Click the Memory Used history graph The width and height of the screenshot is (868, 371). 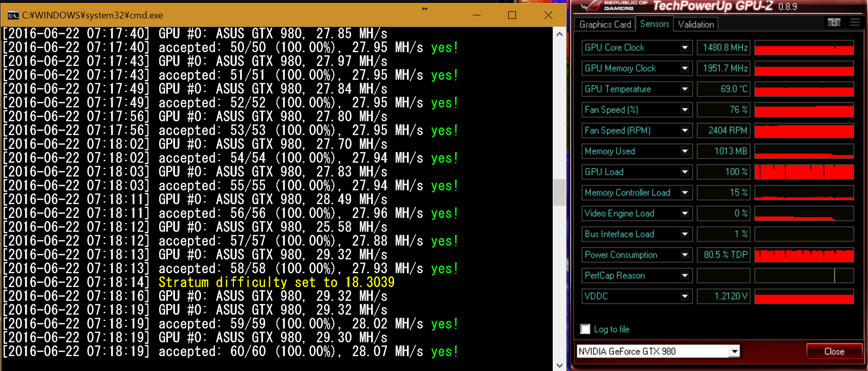(x=804, y=151)
